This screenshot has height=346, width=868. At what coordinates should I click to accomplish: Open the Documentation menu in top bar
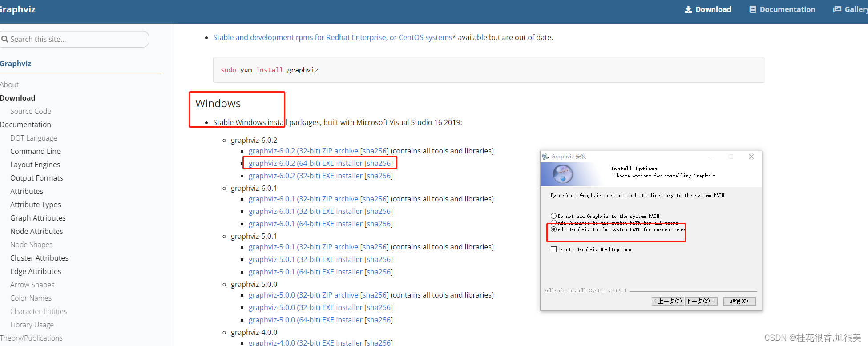[x=783, y=9]
